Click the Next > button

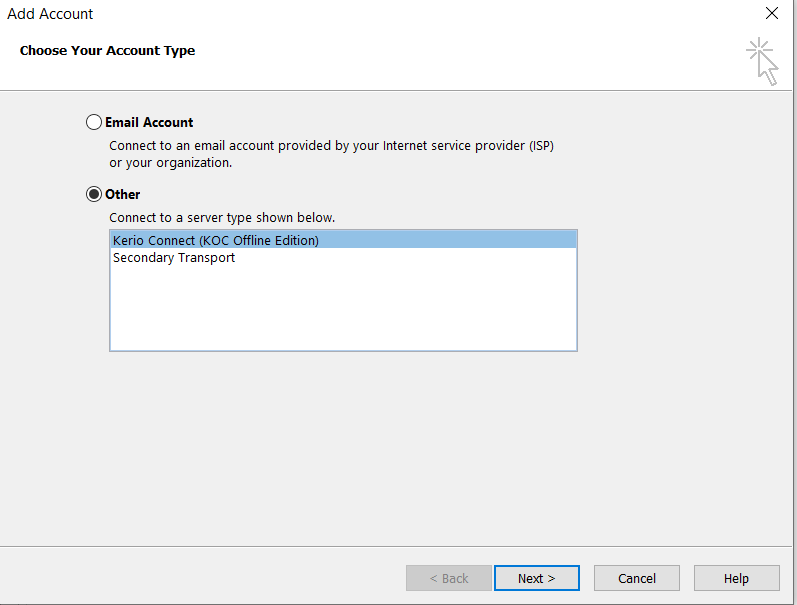pyautogui.click(x=536, y=578)
